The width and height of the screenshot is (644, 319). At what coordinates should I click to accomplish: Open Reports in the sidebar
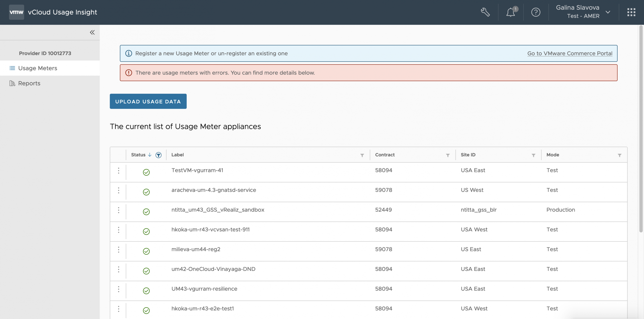pos(29,83)
